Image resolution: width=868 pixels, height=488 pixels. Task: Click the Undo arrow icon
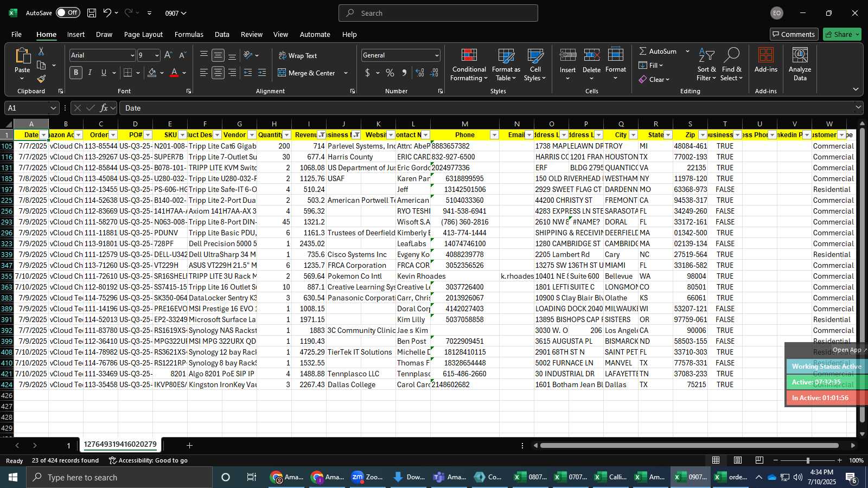tap(107, 13)
